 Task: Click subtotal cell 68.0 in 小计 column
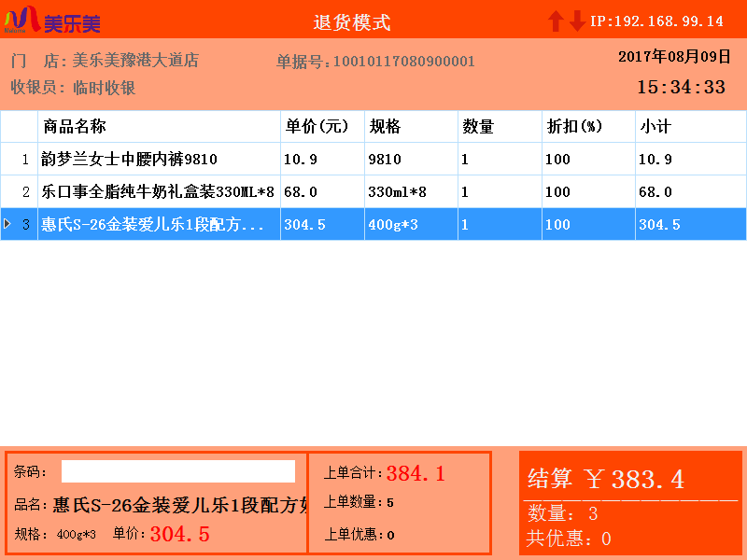[691, 191]
